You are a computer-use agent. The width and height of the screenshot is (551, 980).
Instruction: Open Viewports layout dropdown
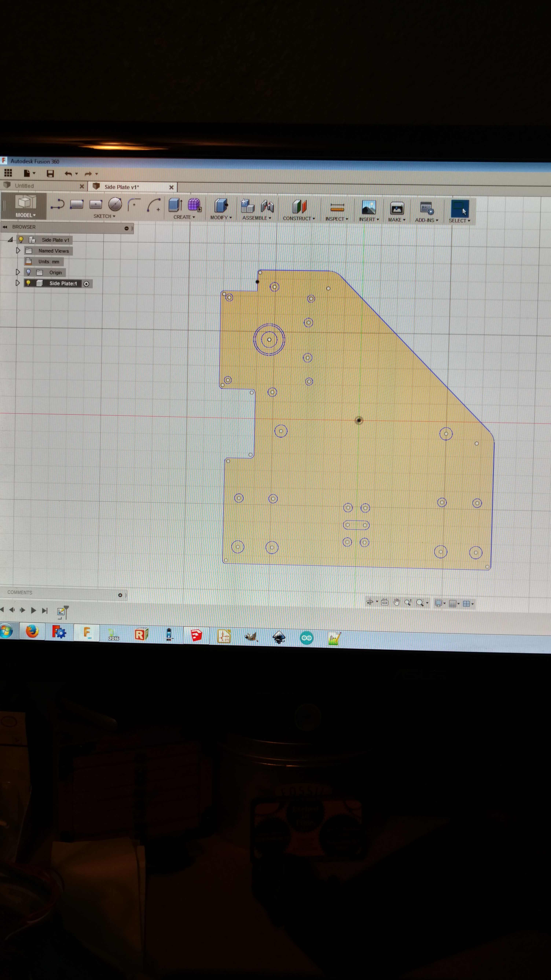468,603
